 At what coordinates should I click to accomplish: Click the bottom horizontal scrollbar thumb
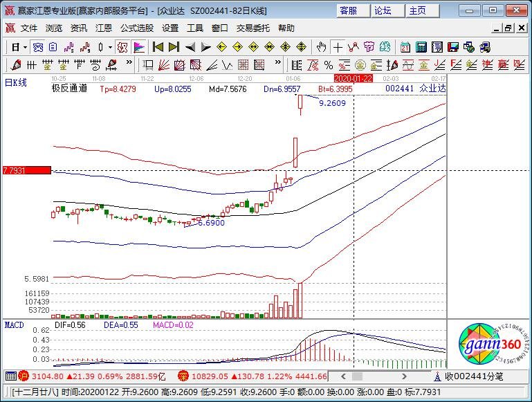tap(357, 376)
